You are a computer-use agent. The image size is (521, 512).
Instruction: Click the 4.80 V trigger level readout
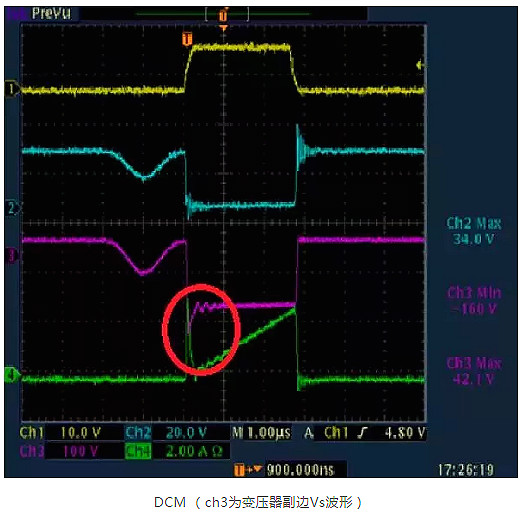tap(405, 433)
